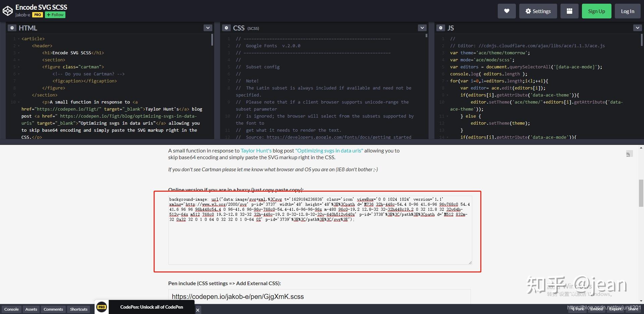
Task: Expand the CSS editor options chevron
Action: click(x=422, y=27)
